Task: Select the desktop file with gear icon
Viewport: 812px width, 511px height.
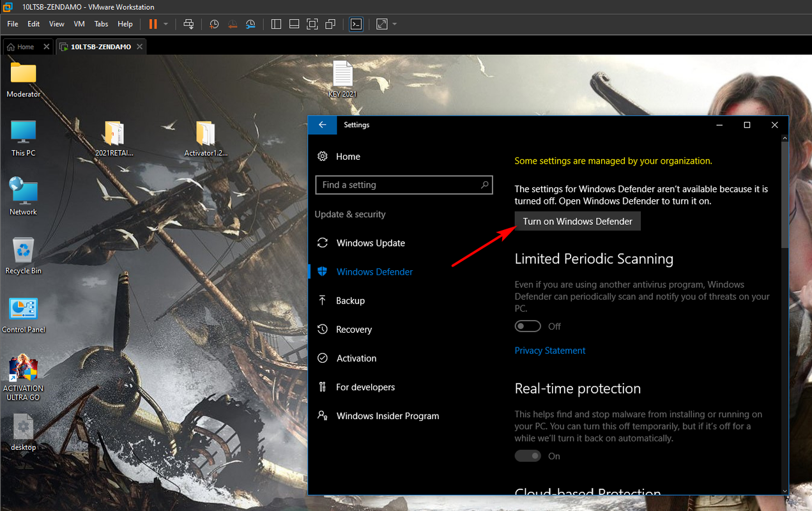Action: [x=24, y=432]
